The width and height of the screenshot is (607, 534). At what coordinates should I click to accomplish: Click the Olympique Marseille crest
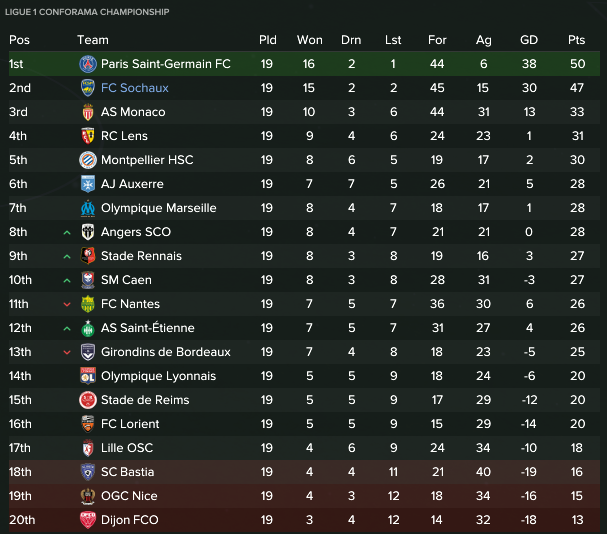(88, 208)
